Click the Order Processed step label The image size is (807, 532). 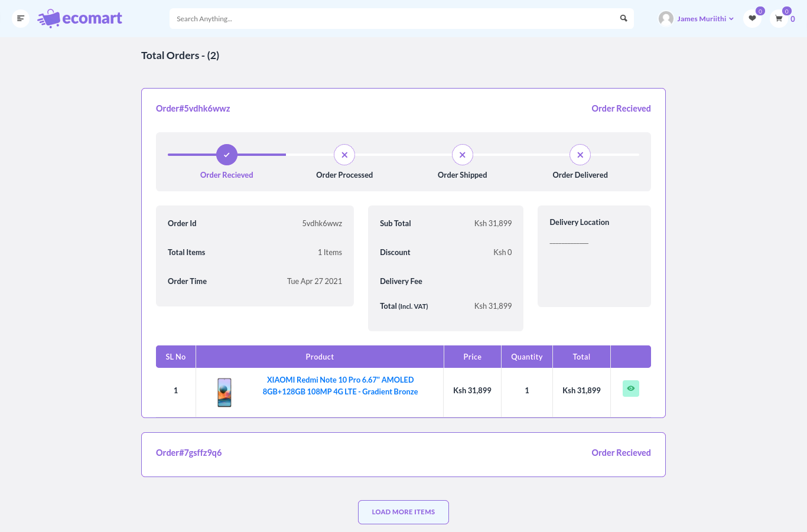[344, 175]
